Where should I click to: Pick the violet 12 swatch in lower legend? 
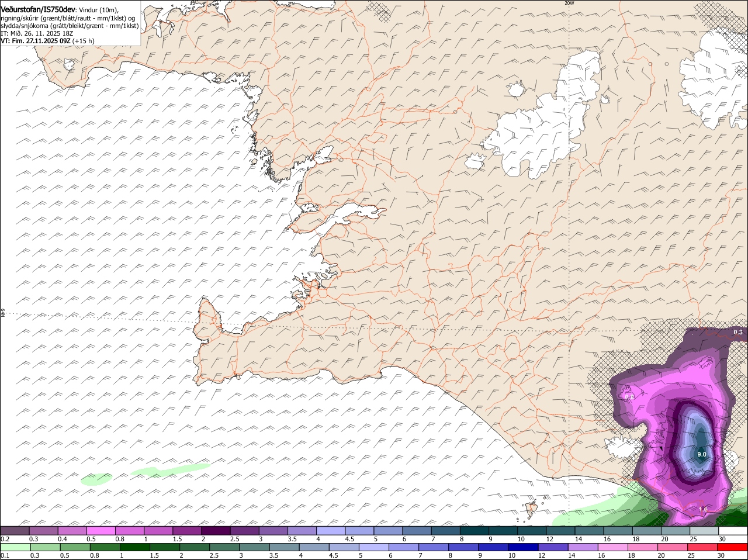coord(553,547)
